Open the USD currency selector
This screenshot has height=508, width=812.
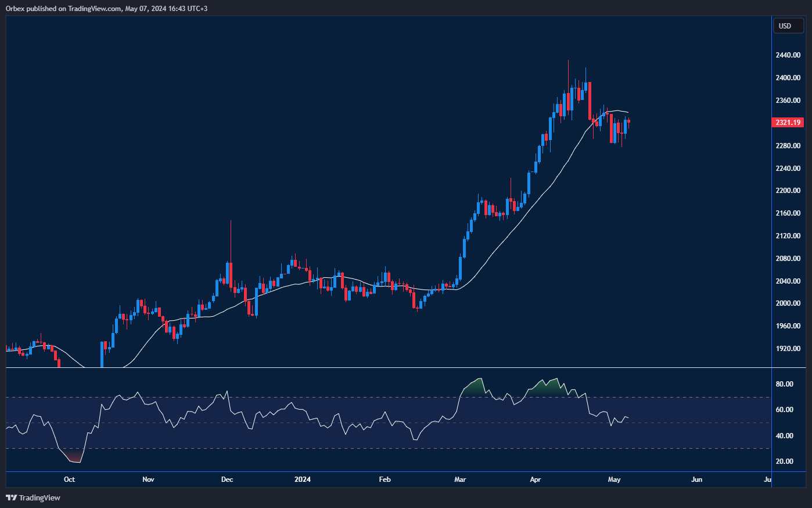click(x=788, y=26)
